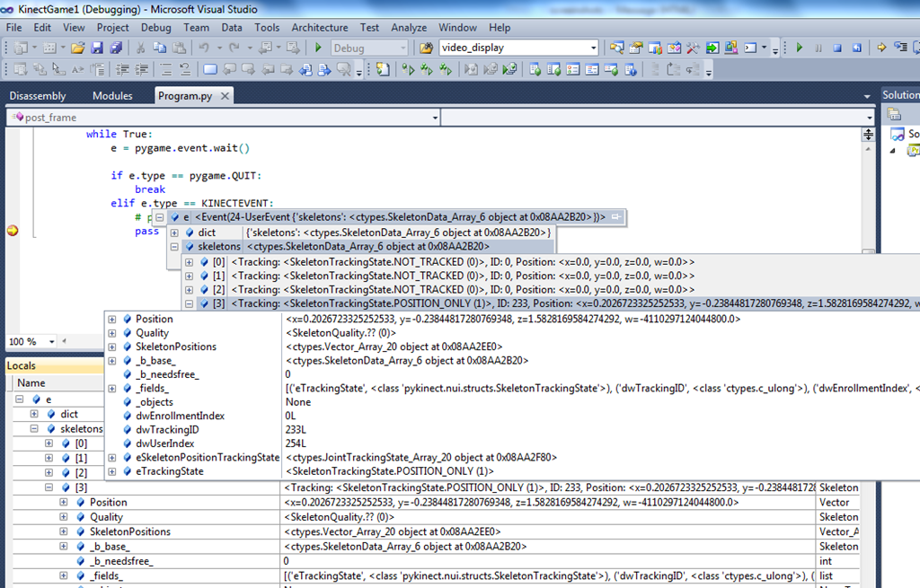Viewport: 920px width, 588px height.
Task: Close the Program.py tab
Action: [x=223, y=96]
